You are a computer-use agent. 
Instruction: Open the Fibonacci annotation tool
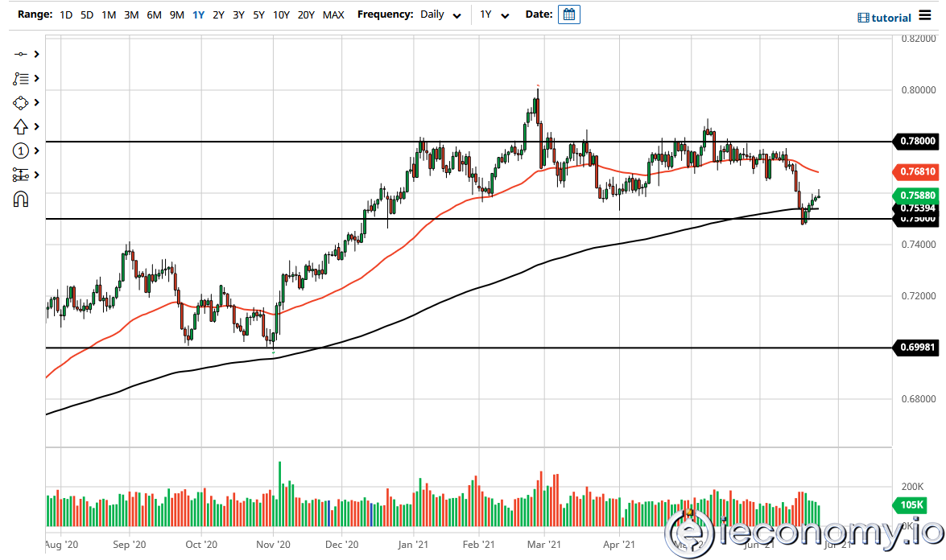tap(22, 78)
